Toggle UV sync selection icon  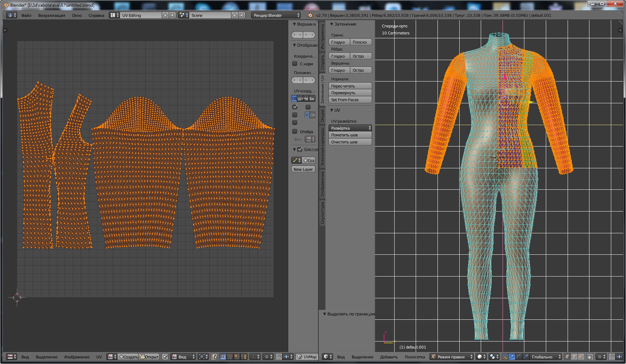pyautogui.click(x=214, y=357)
